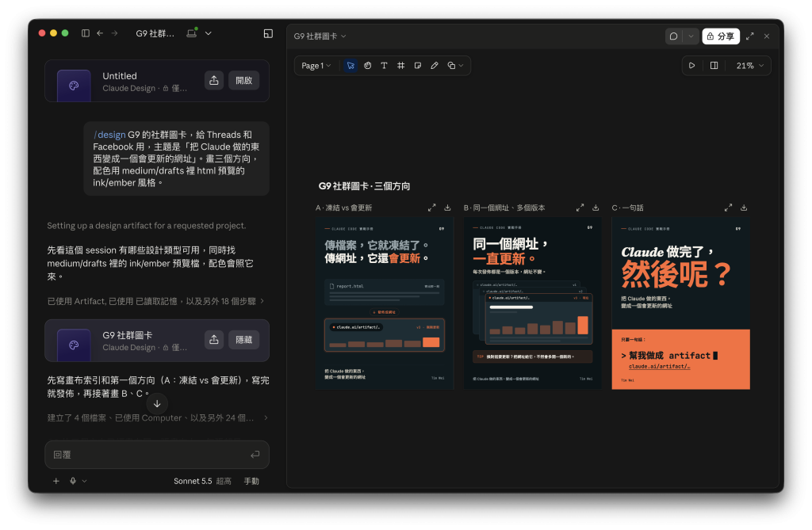Expand canvas to fullscreen
Screen dimensions: 812x530
click(750, 36)
